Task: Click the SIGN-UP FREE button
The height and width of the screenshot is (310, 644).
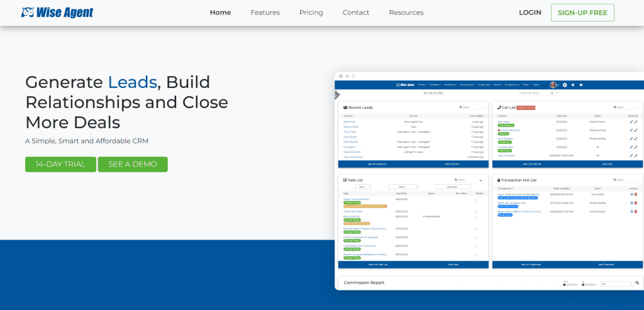Action: [x=583, y=13]
